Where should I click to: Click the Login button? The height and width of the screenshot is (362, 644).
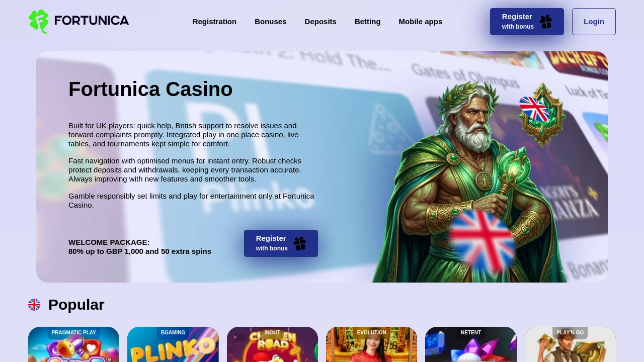[x=594, y=22]
